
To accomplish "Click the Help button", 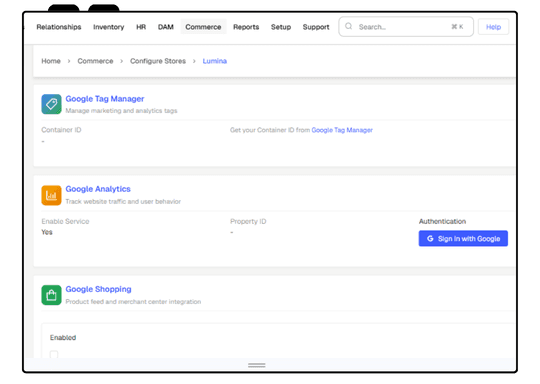I will 493,27.
